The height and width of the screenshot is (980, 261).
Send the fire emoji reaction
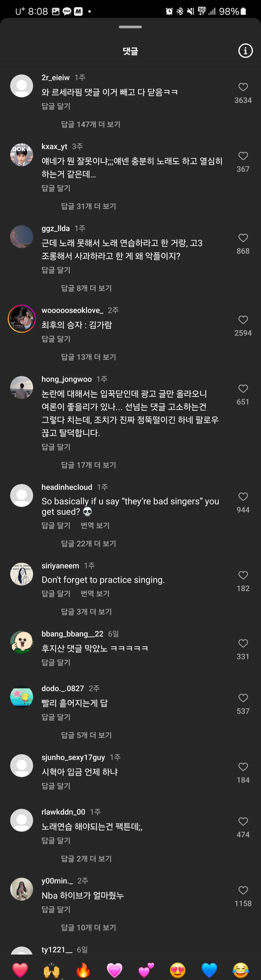click(83, 970)
